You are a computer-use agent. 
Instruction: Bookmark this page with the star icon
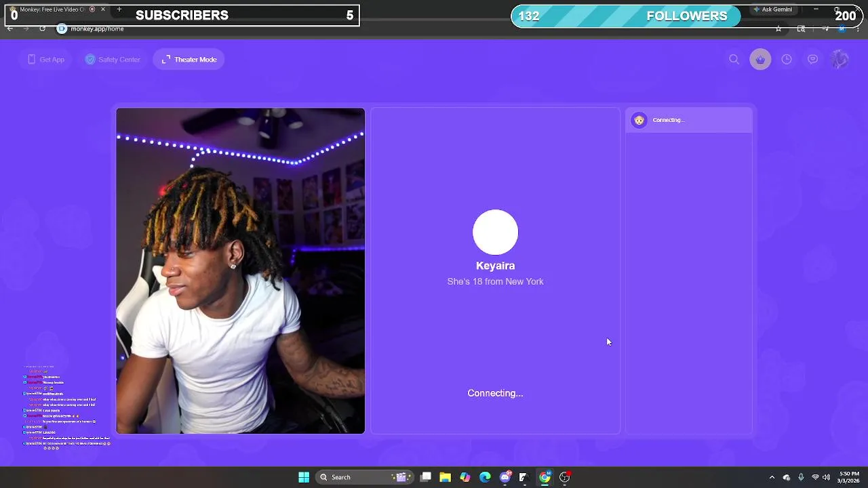tap(778, 28)
